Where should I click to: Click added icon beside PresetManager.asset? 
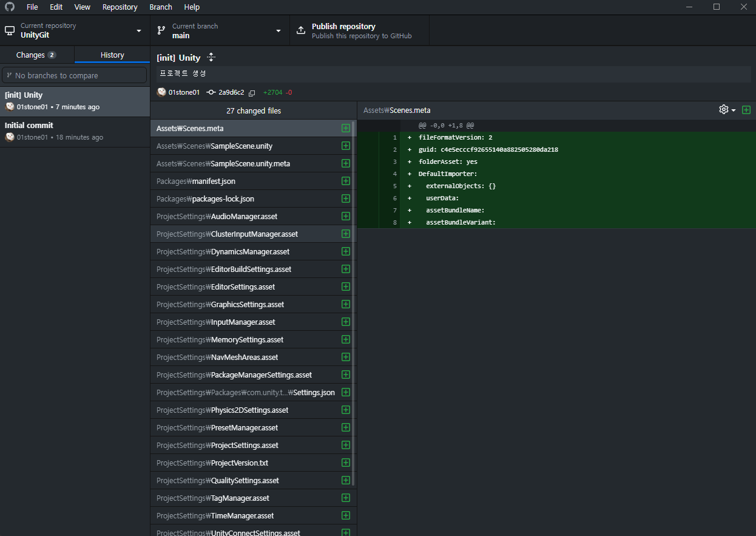coord(346,427)
